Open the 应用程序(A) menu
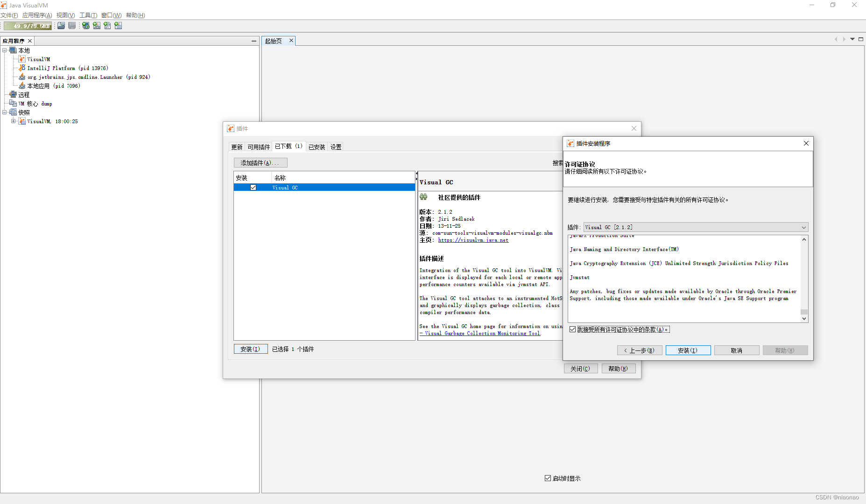The width and height of the screenshot is (866, 504). point(37,15)
